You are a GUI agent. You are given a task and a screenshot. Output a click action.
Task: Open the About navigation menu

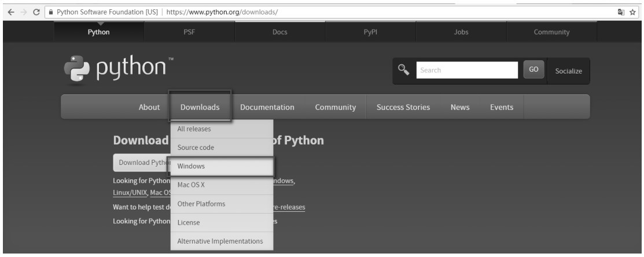[149, 107]
